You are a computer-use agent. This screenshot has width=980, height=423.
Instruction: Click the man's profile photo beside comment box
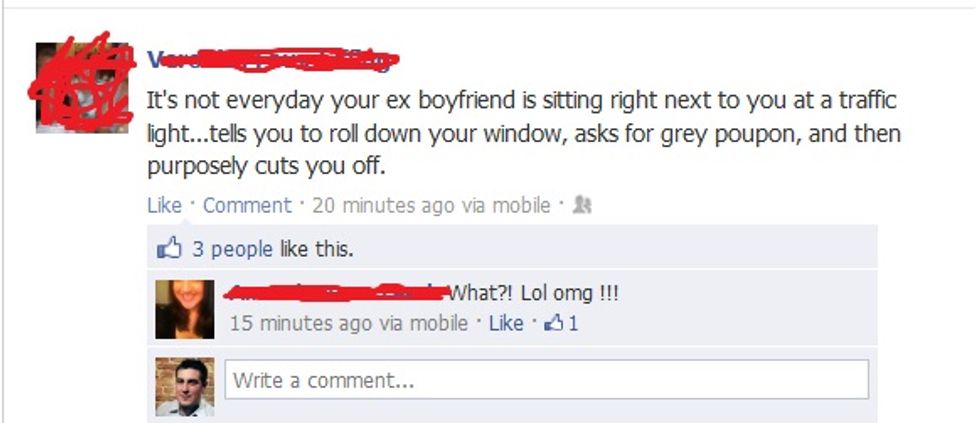[x=184, y=387]
